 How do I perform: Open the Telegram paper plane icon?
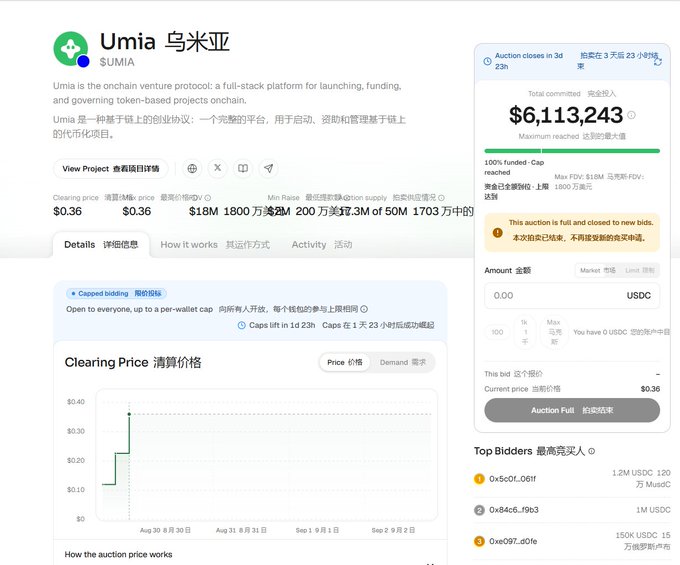(x=268, y=168)
